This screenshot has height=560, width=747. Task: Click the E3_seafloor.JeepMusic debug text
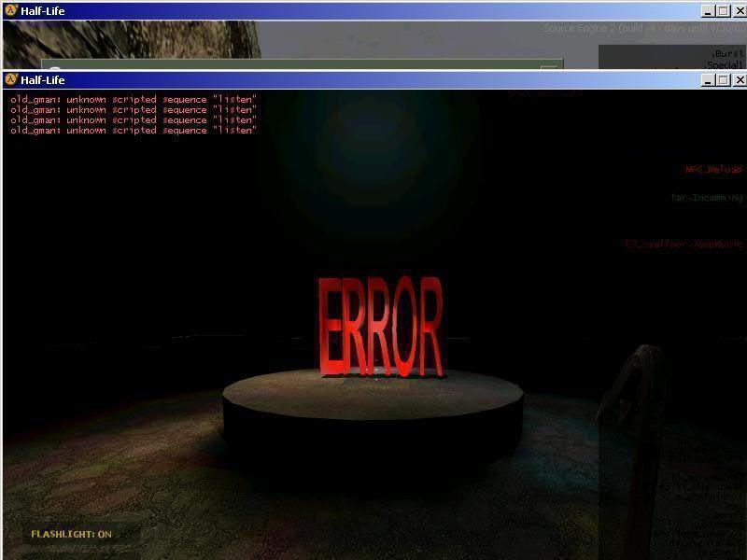[x=684, y=245]
